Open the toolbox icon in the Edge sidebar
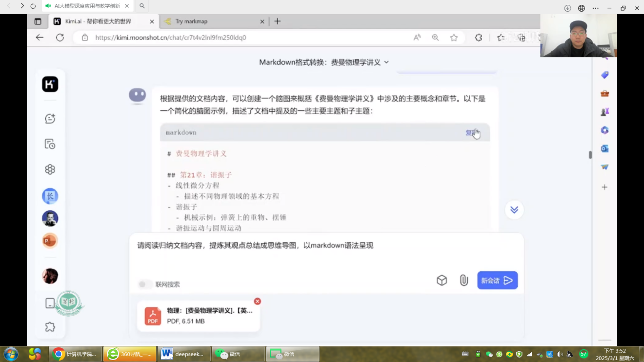Viewport: 644px width, 362px height. 604,94
